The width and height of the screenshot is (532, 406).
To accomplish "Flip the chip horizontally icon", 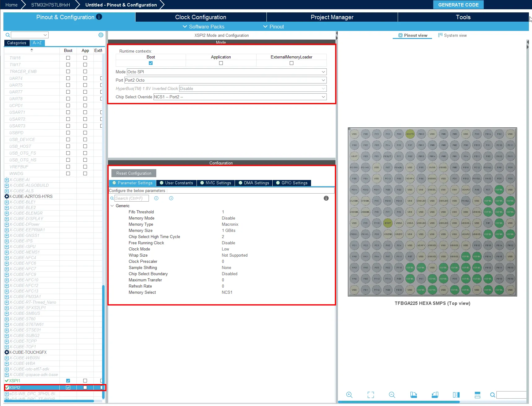I will point(456,395).
